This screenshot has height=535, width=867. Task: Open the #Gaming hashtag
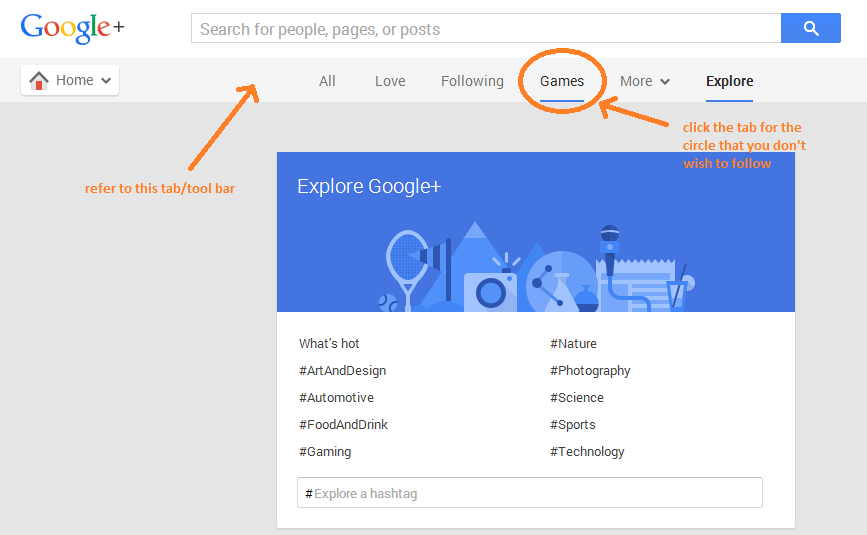[325, 452]
